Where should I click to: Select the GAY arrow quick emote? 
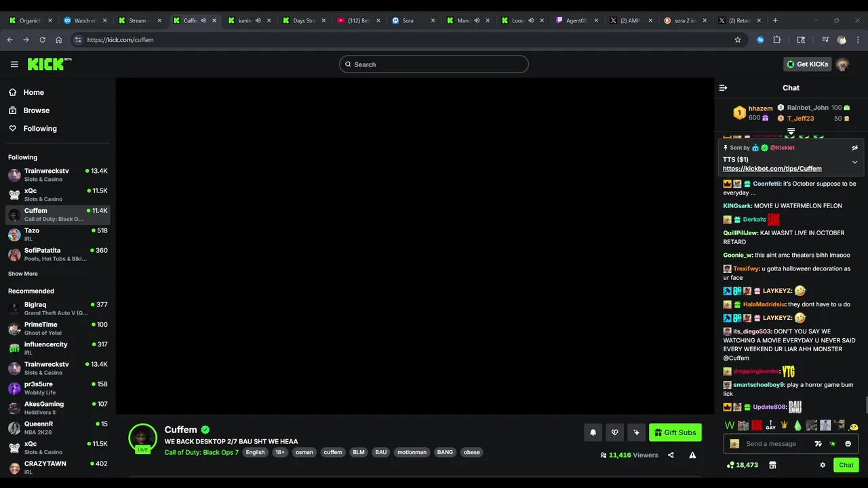770,426
